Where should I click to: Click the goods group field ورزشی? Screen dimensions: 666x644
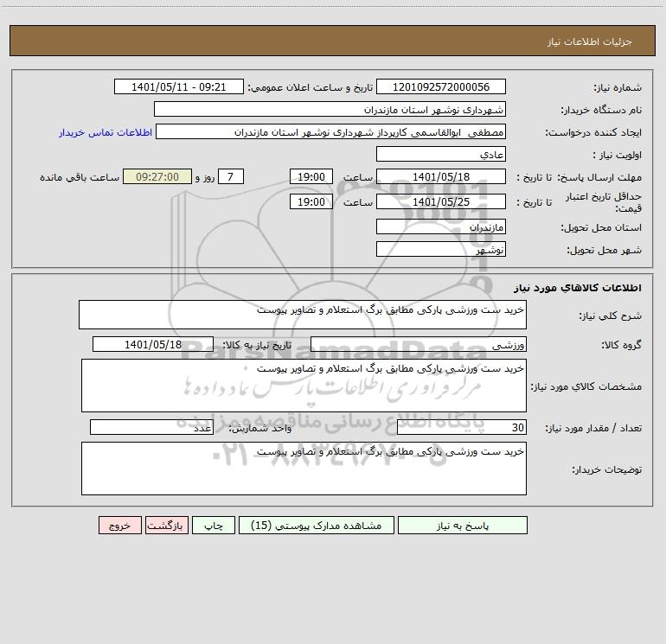419,344
